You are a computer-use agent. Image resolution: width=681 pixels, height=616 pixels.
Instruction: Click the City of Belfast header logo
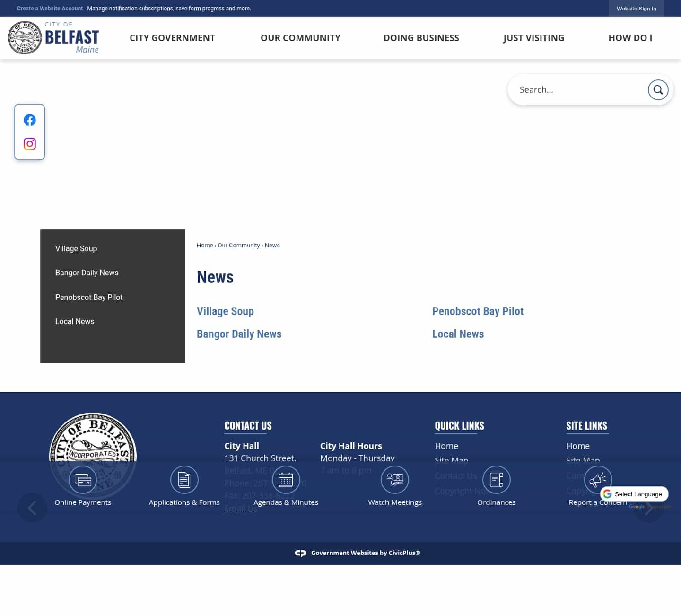(x=53, y=38)
